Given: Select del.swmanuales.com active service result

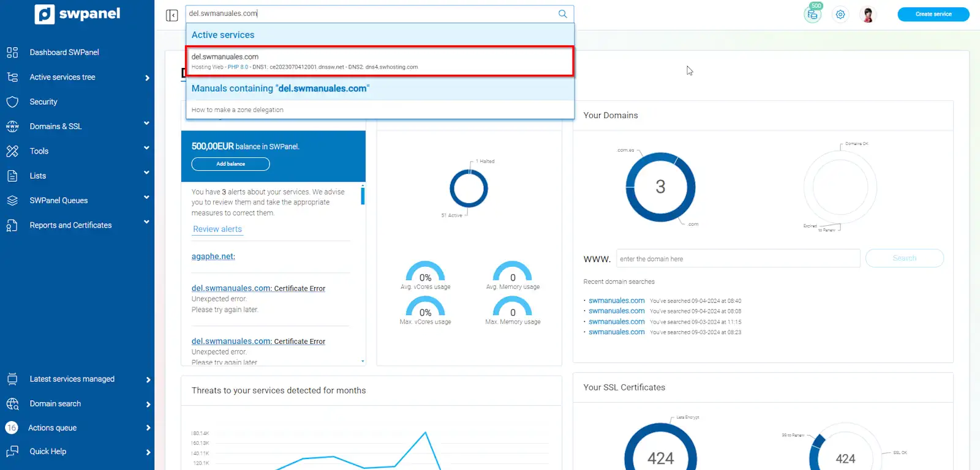Looking at the screenshot, I should coord(380,61).
